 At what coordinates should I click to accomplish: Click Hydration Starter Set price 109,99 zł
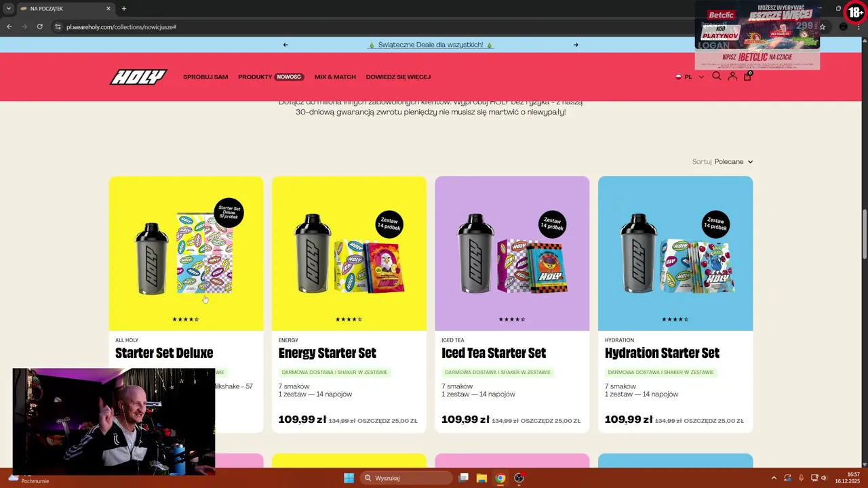tap(629, 420)
